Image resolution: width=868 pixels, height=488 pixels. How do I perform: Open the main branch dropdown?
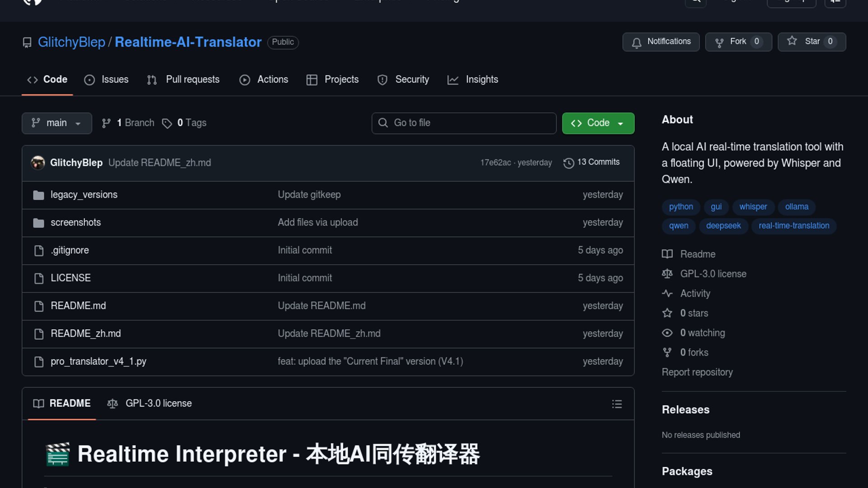[x=57, y=123]
